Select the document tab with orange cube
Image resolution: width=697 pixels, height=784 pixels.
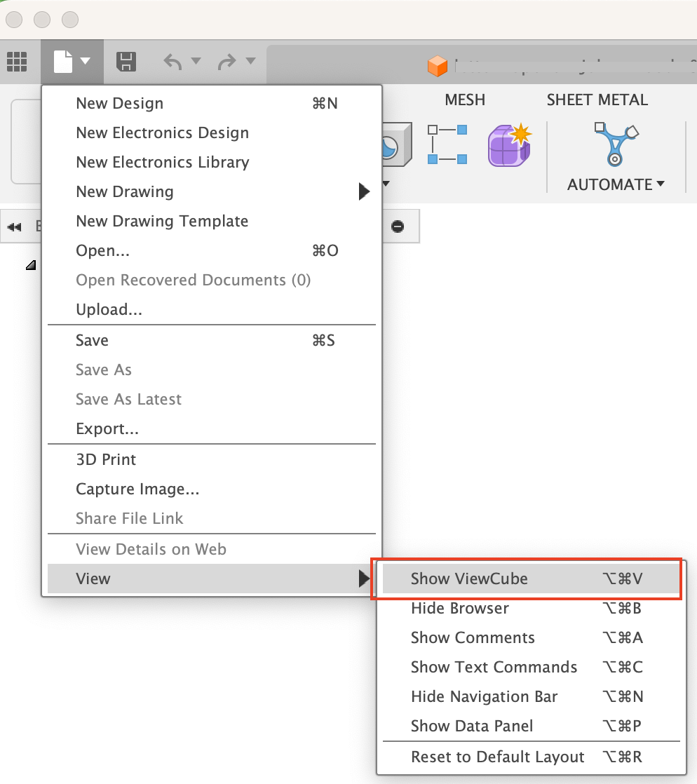[437, 67]
